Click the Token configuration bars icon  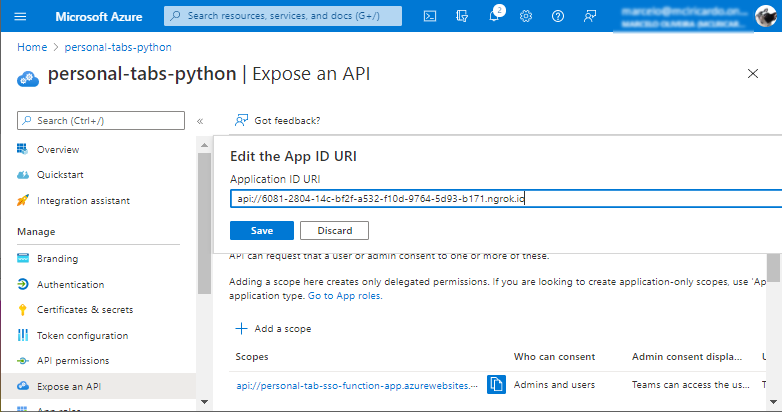(x=22, y=335)
